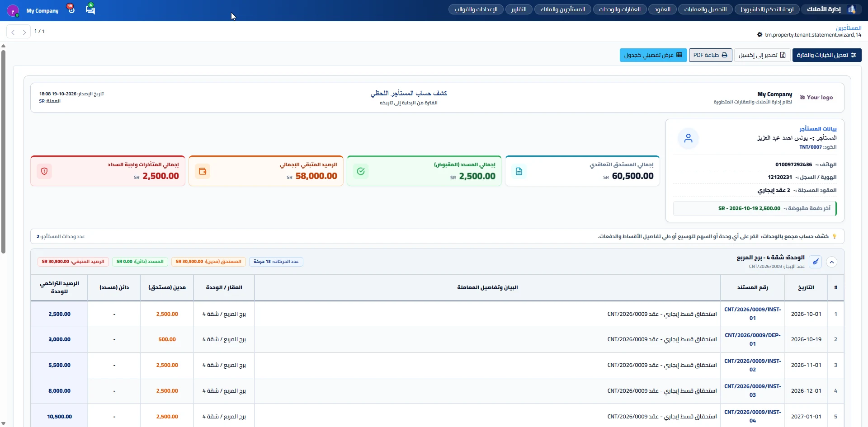868x427 pixels.
Task: Open document CNT/2026/0009/INST-03 link
Action: coord(752,390)
